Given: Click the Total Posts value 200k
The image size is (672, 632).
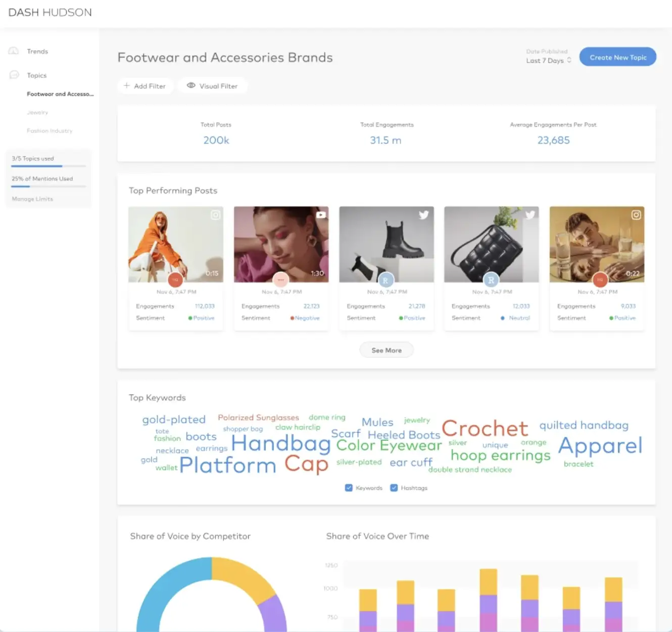Looking at the screenshot, I should [x=216, y=140].
